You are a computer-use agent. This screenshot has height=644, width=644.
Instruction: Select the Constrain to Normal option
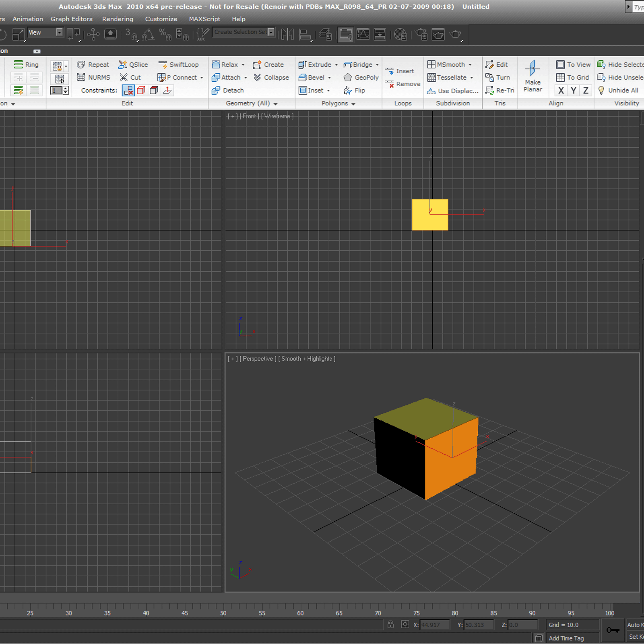click(167, 90)
